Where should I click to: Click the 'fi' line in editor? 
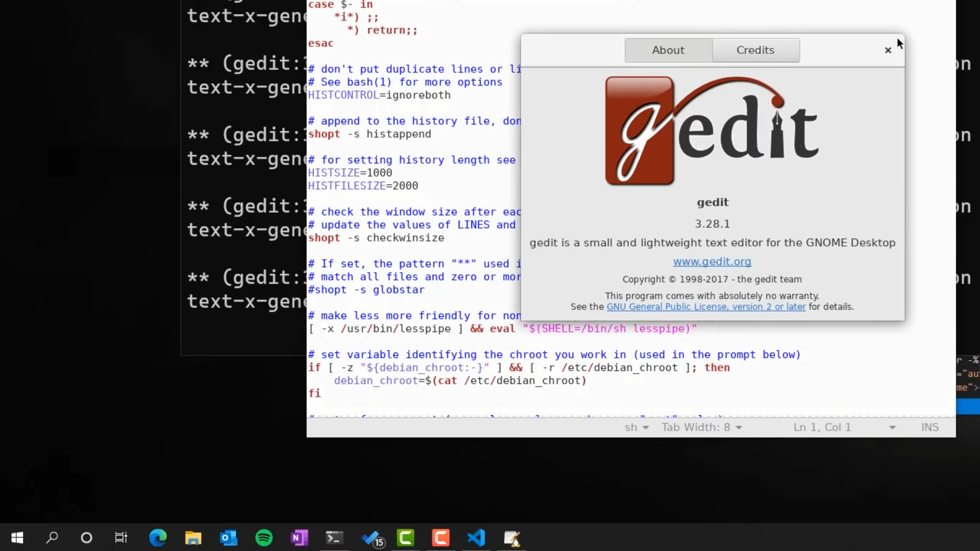point(314,394)
